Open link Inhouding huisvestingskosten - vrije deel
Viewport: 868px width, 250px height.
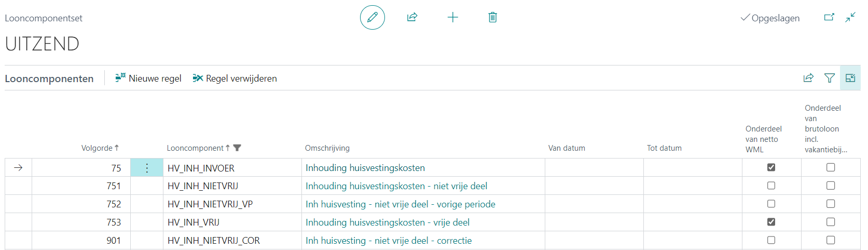point(387,222)
